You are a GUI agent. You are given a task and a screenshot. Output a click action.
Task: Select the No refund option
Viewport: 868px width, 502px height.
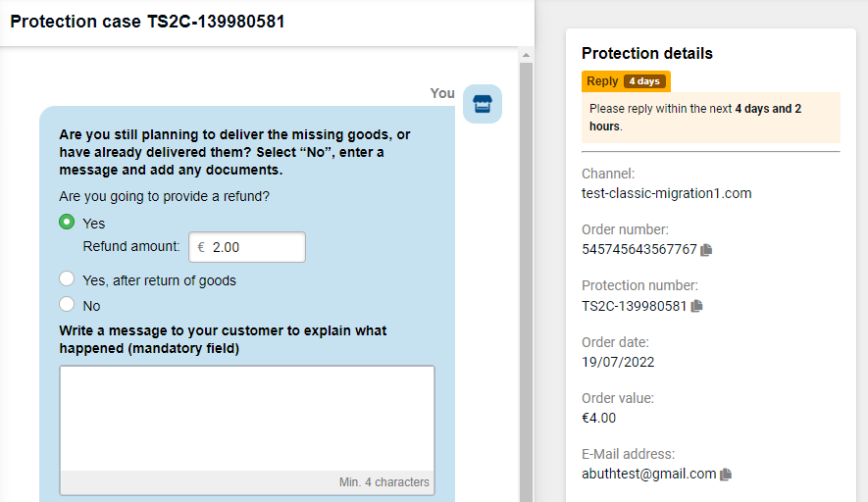point(67,304)
